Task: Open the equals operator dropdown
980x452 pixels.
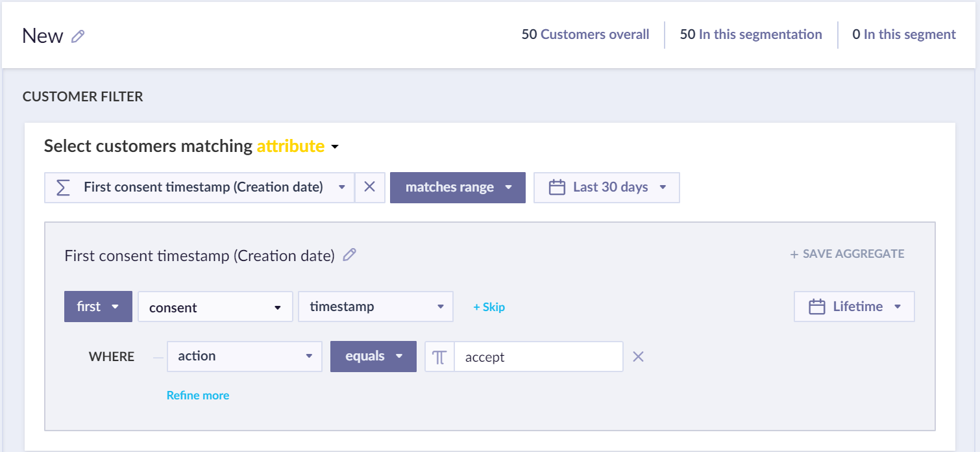Action: coord(373,357)
